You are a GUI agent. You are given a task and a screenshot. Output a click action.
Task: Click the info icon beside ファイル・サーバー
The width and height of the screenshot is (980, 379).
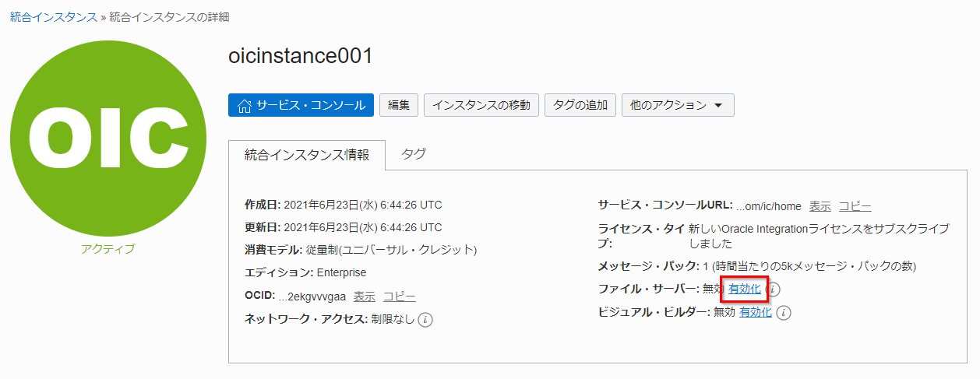click(x=774, y=290)
